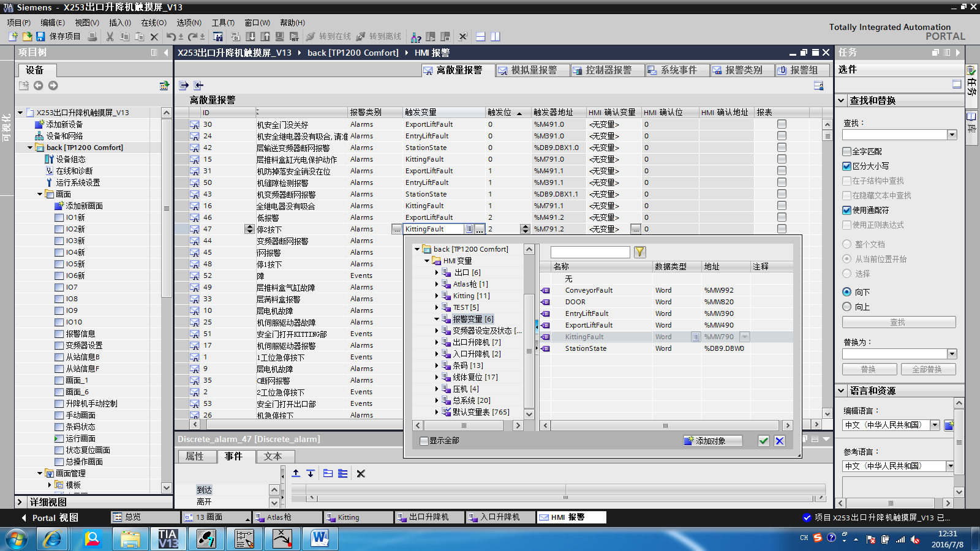Enable the 全字匹配 checkbox

coord(846,151)
